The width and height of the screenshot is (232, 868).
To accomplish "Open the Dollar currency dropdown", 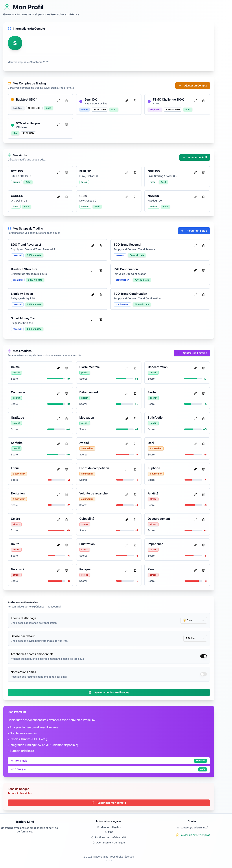I will tap(195, 638).
